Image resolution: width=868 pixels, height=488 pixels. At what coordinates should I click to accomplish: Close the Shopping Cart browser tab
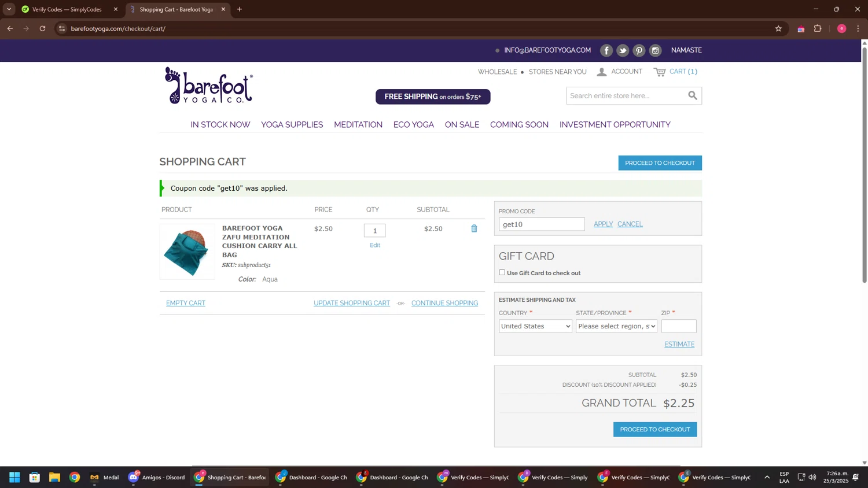click(223, 9)
